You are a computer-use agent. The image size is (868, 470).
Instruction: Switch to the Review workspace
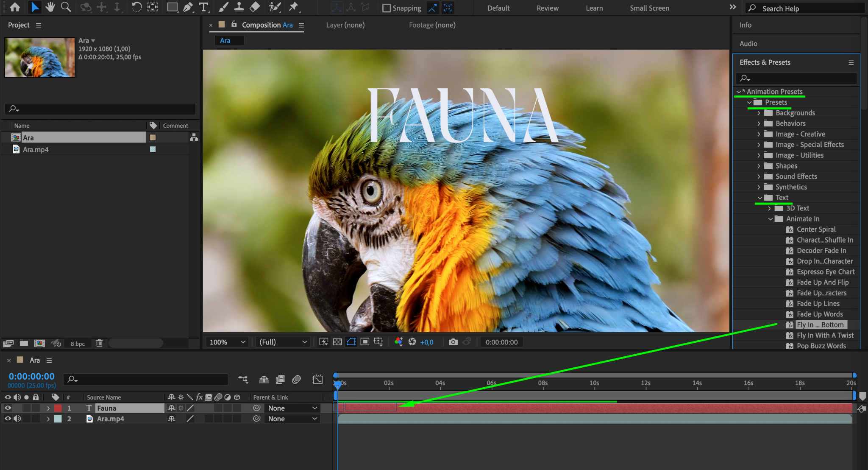pyautogui.click(x=547, y=8)
